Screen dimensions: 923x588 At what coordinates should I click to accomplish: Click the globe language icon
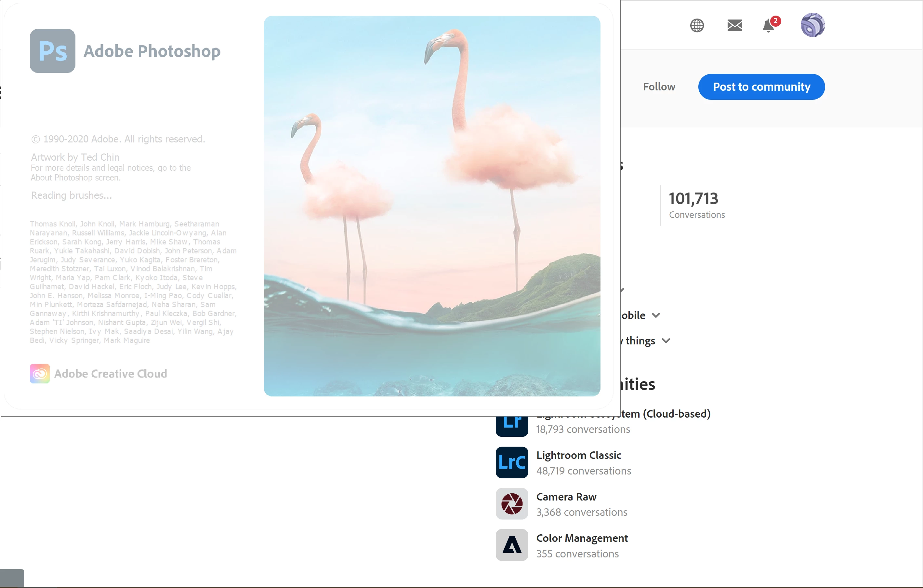tap(697, 25)
